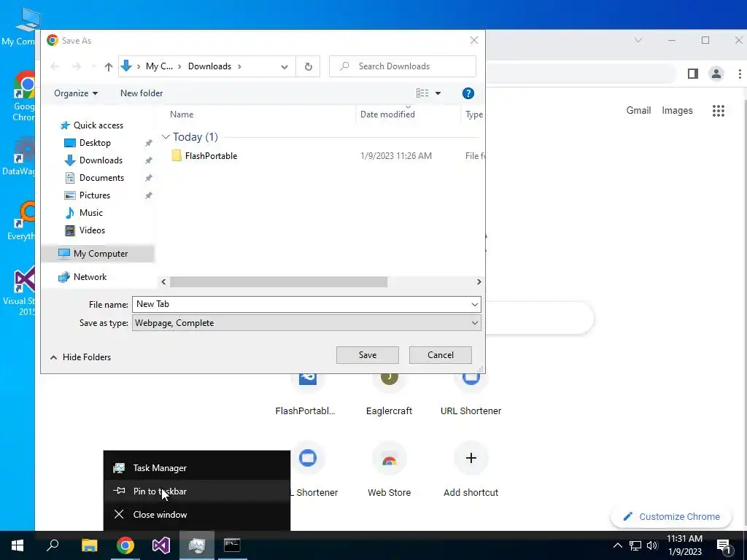Click the network icon in system tray

635,545
